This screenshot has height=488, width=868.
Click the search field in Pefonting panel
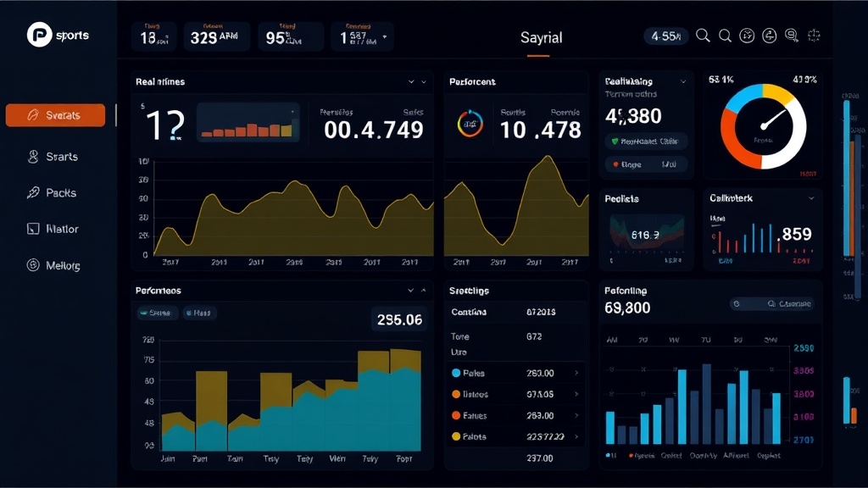pos(771,303)
